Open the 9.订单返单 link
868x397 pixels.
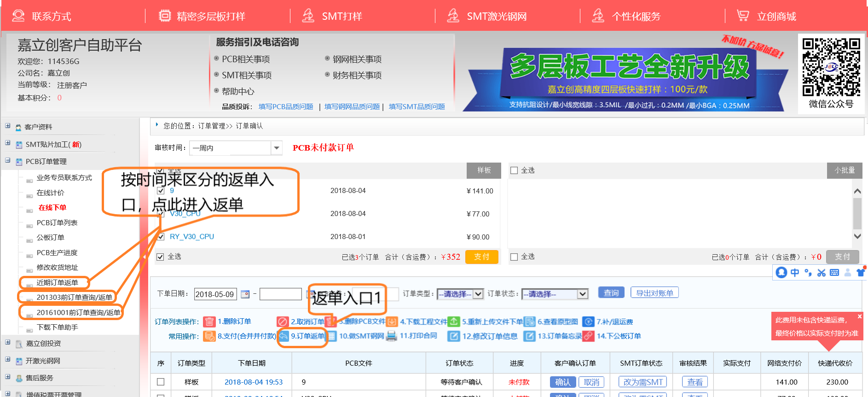(x=307, y=336)
